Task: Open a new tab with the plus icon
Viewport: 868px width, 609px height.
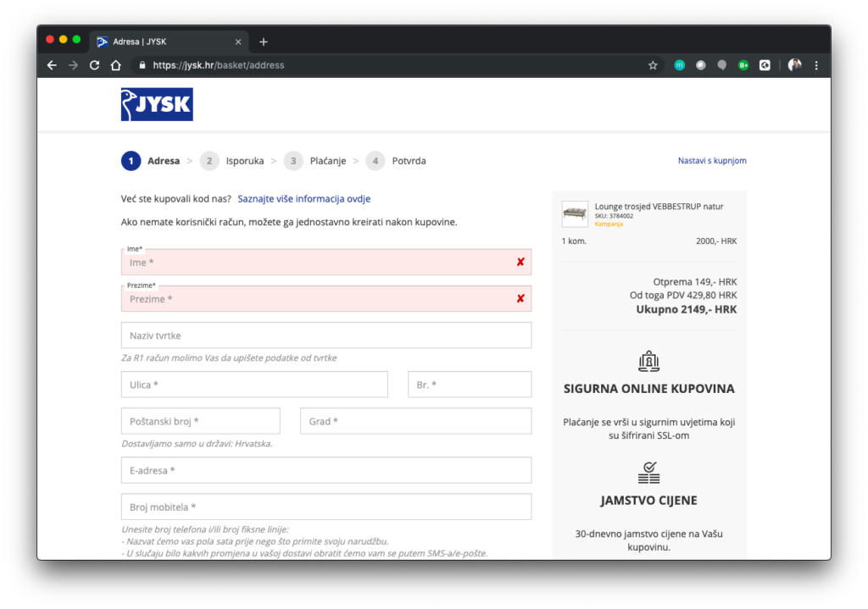Action: (264, 42)
